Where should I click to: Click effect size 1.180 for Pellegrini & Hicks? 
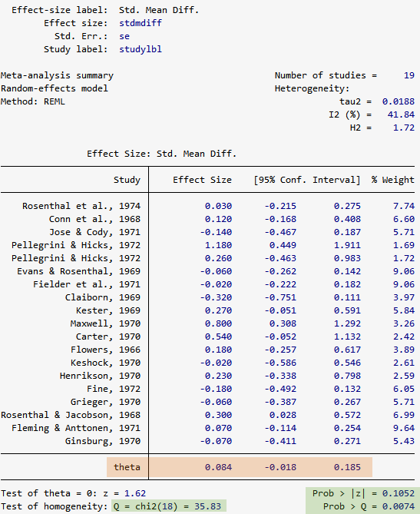pos(218,245)
